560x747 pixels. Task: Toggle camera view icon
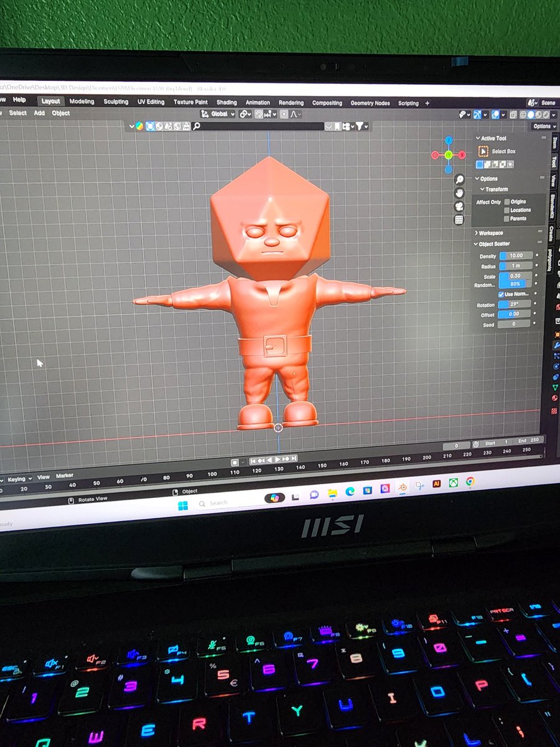(459, 207)
